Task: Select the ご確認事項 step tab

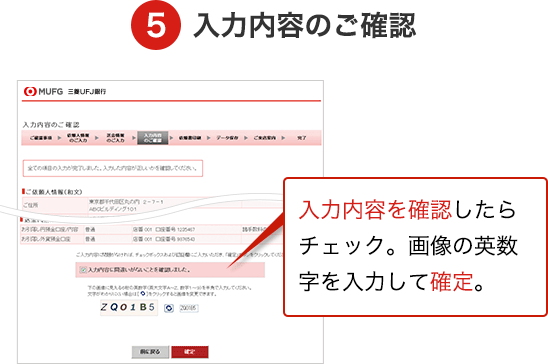Action: coord(41,138)
